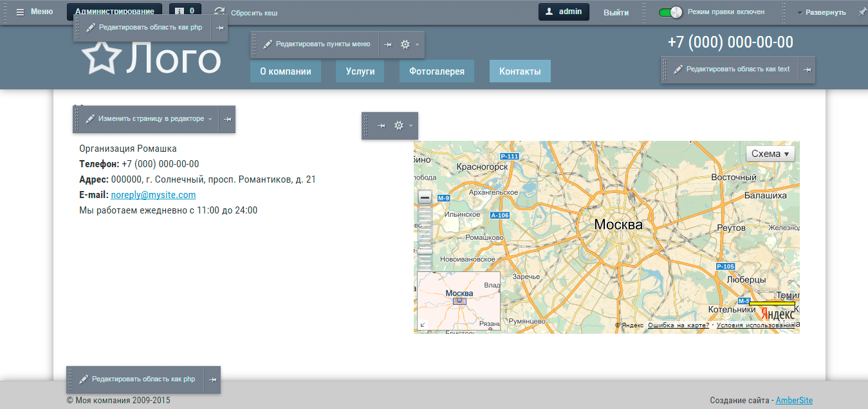
Task: Click the gear icon in the toolbar above the map
Action: tap(399, 125)
